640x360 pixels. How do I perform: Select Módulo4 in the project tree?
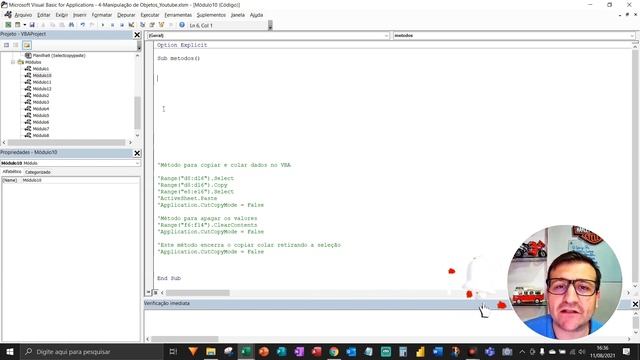pos(40,109)
